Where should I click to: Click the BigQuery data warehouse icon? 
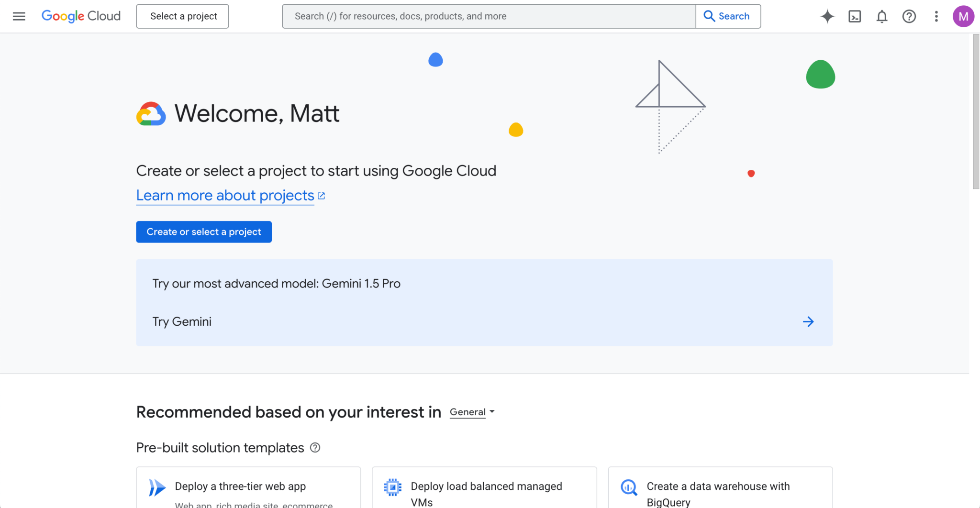click(629, 487)
